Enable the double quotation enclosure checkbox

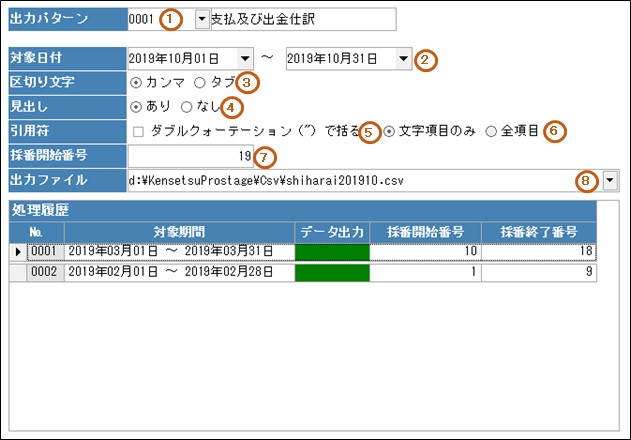pos(137,131)
